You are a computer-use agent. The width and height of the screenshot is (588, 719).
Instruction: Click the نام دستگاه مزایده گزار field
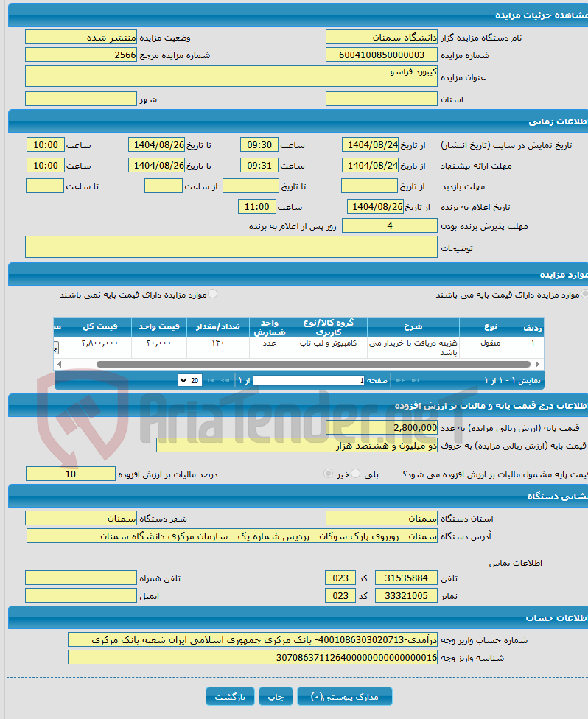pyautogui.click(x=382, y=37)
